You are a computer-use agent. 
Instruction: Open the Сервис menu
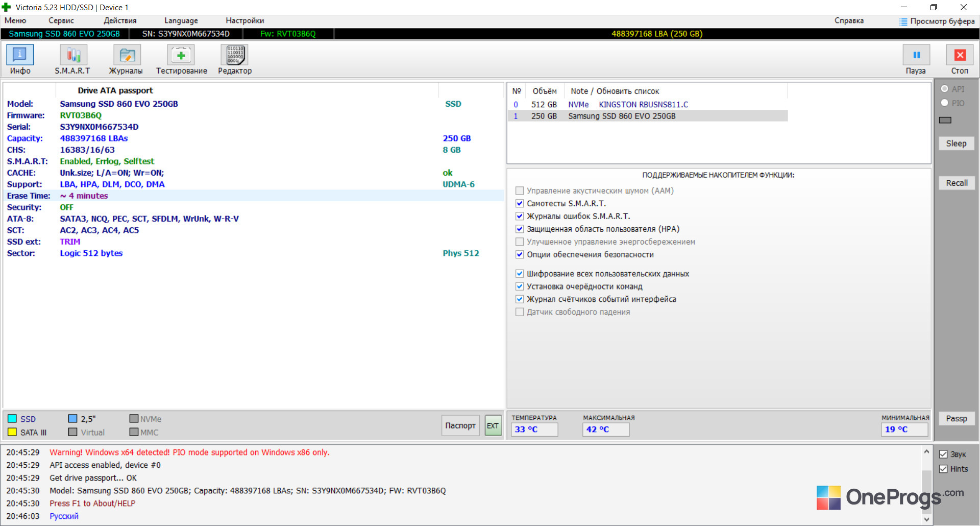pos(61,20)
